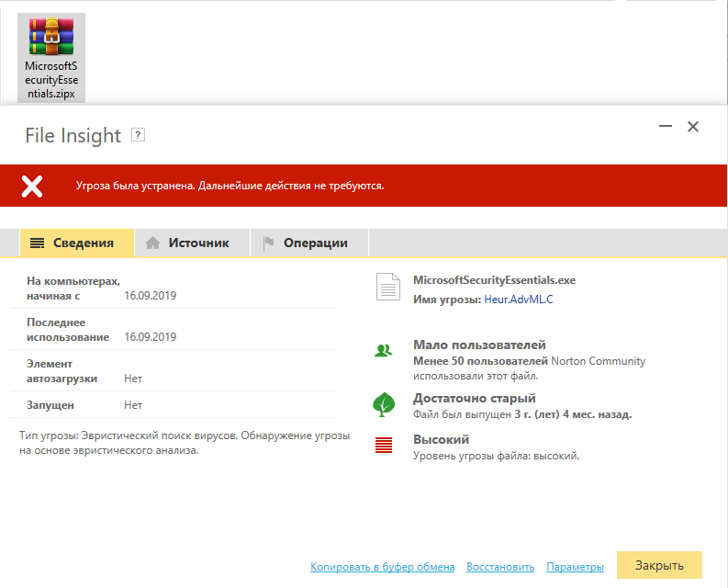Switch to the Сведения tab
The width and height of the screenshot is (728, 588).
(77, 243)
